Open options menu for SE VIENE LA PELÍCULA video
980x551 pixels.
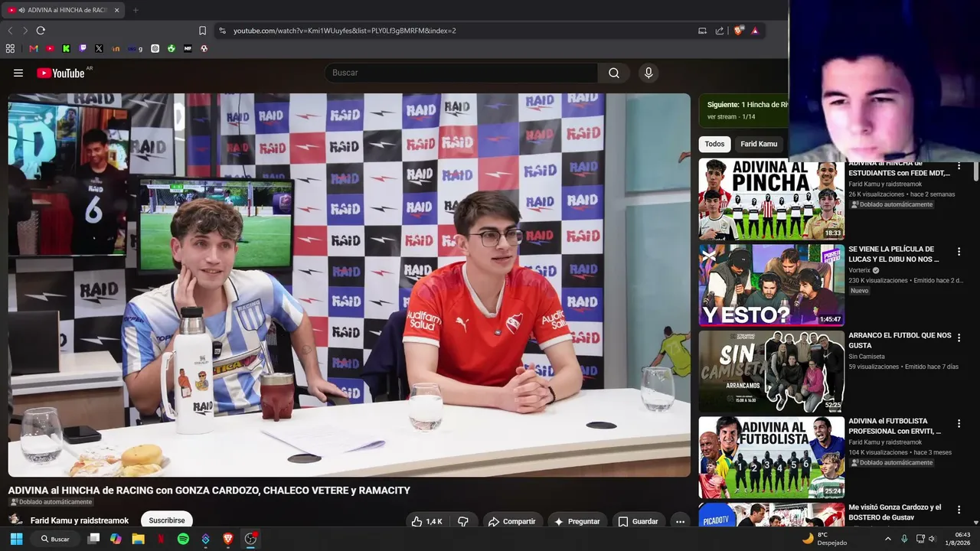[x=959, y=252]
